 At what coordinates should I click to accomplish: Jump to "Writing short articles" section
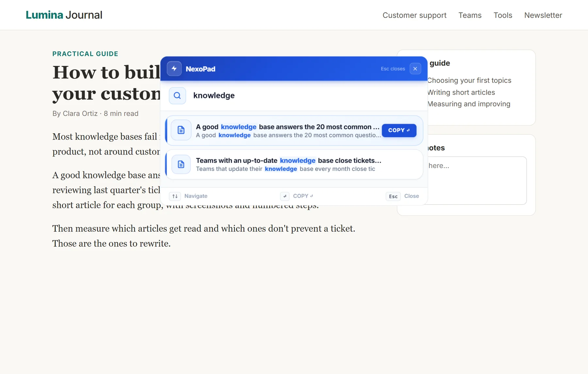coord(461,92)
